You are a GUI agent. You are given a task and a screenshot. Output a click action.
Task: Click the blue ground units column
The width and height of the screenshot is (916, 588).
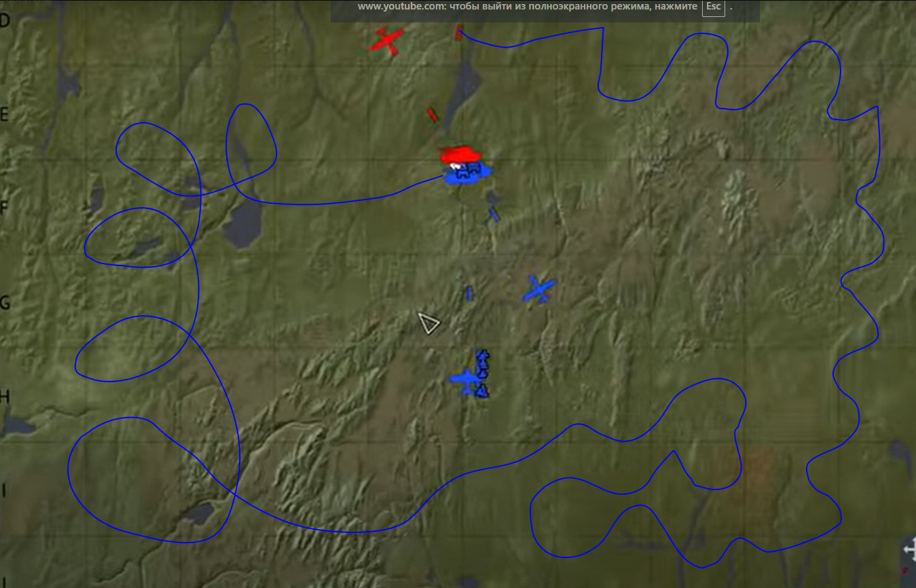click(x=482, y=373)
